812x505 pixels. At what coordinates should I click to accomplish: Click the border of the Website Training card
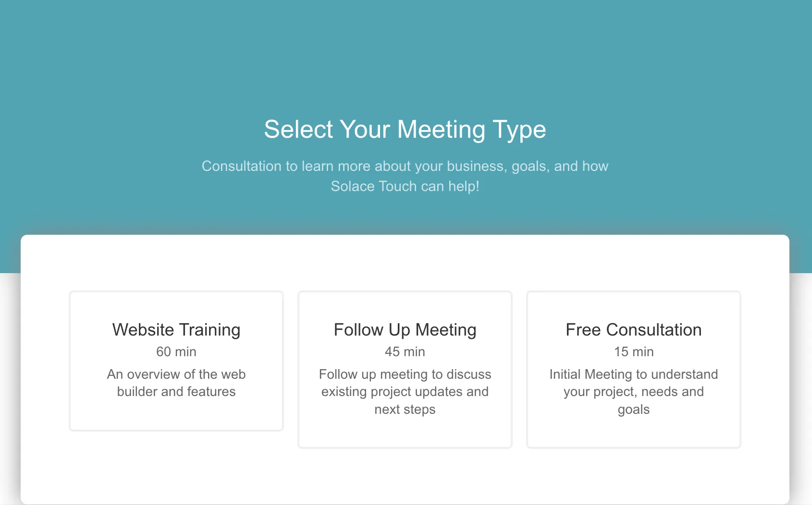(x=70, y=361)
